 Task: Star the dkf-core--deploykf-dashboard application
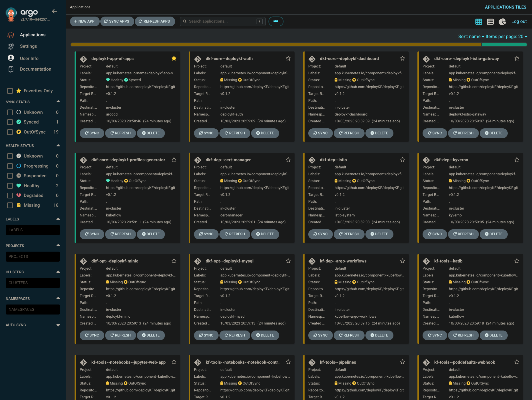(x=403, y=59)
